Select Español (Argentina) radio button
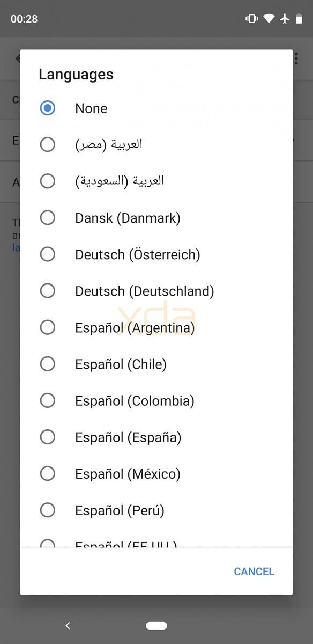 (x=48, y=327)
